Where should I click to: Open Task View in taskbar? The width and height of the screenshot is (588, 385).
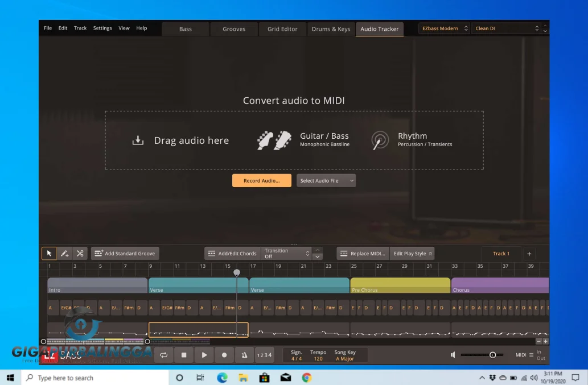[x=200, y=378]
